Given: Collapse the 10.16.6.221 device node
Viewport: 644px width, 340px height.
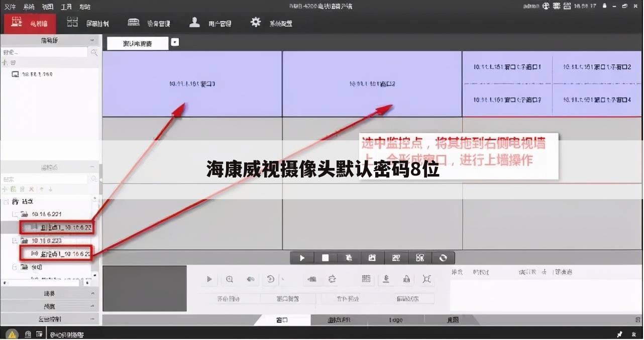Looking at the screenshot, I should coord(16,214).
